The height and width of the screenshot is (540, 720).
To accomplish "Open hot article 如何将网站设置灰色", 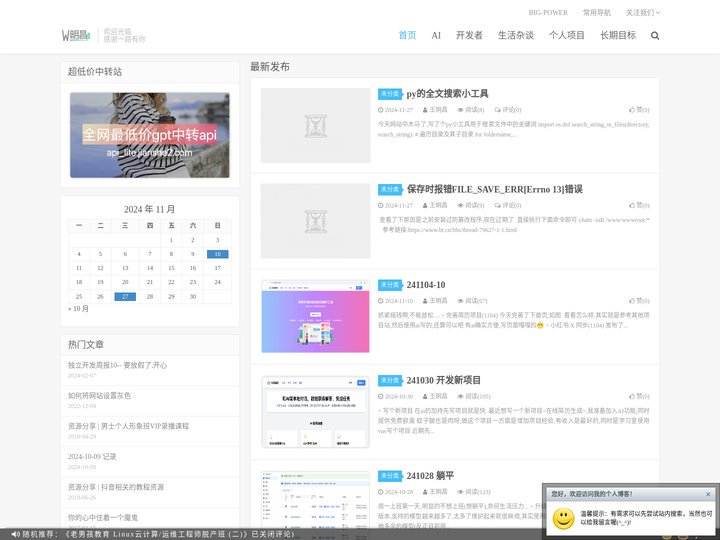I will (99, 395).
